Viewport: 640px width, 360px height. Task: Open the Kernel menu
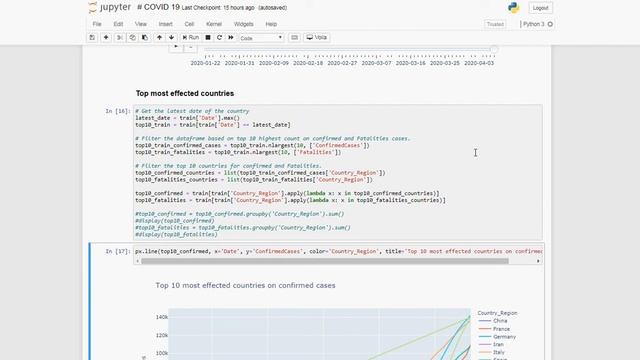tap(214, 24)
